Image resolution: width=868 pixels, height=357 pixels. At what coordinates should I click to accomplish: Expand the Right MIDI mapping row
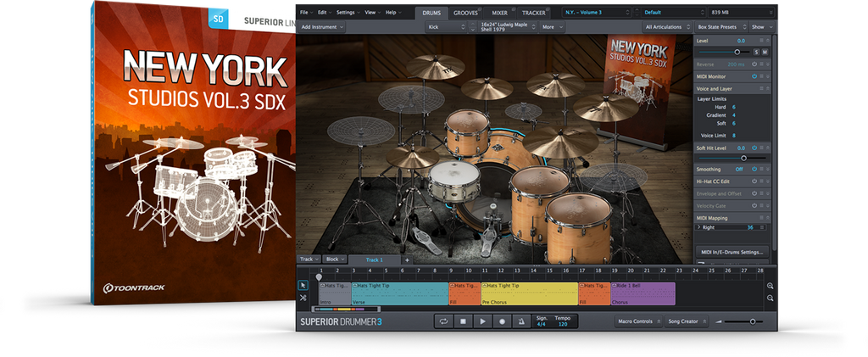(698, 227)
